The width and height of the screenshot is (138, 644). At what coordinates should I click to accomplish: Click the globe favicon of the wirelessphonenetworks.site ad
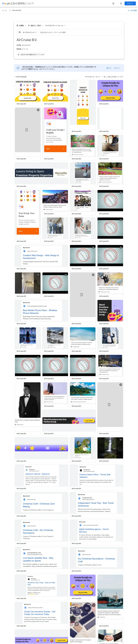point(25,306)
